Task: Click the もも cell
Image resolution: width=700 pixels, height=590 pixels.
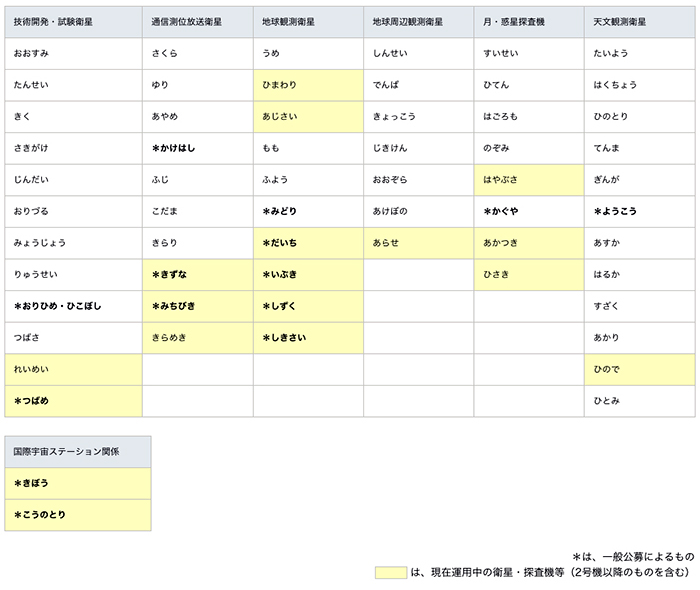Action: coord(308,149)
